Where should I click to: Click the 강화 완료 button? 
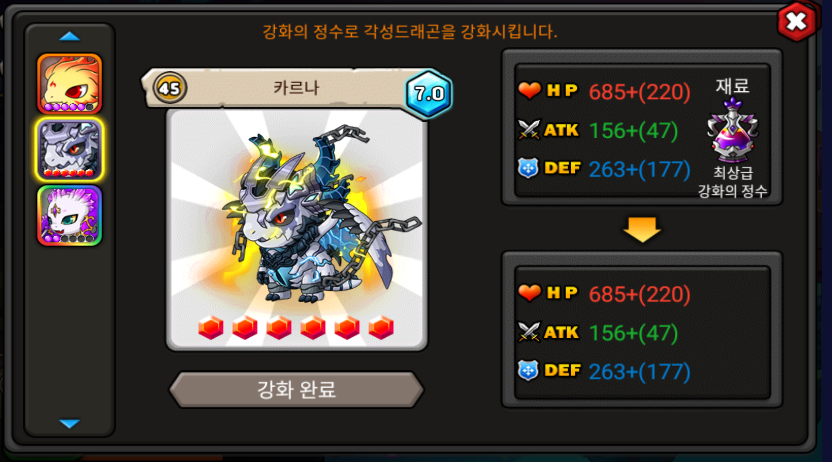pyautogui.click(x=296, y=390)
